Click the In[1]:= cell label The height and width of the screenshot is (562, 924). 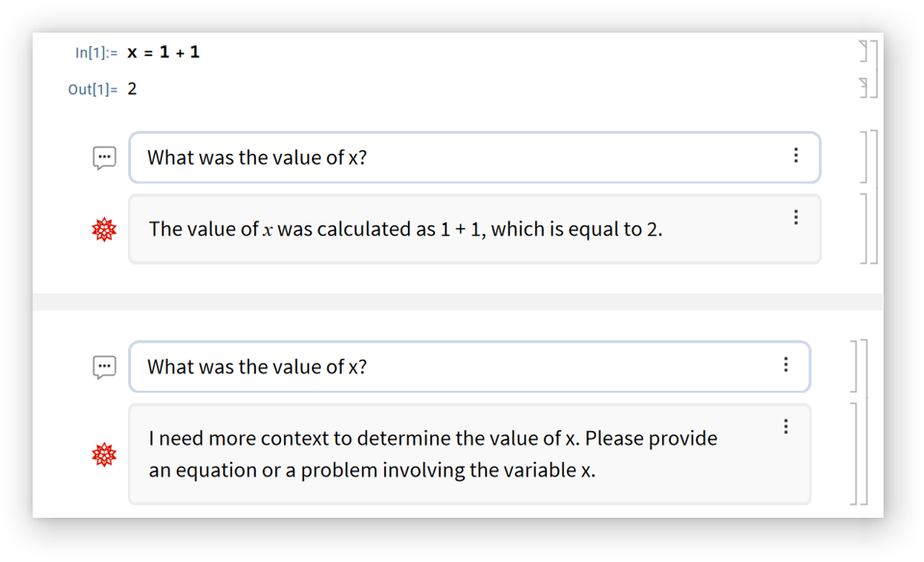tap(95, 53)
